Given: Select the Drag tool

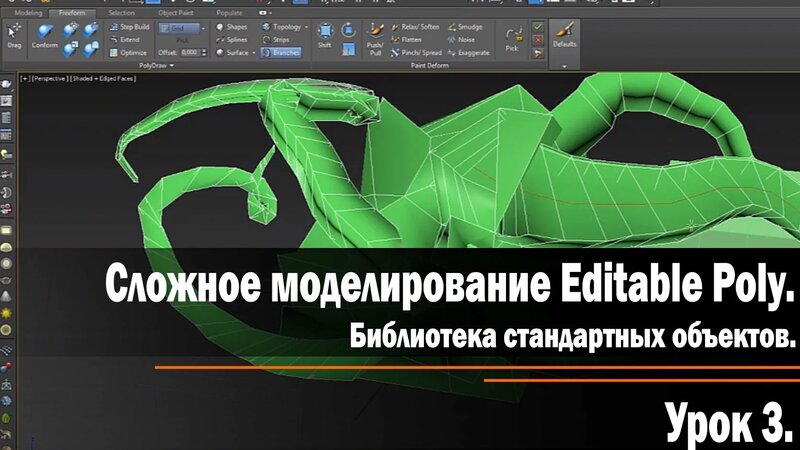Looking at the screenshot, I should click(14, 36).
